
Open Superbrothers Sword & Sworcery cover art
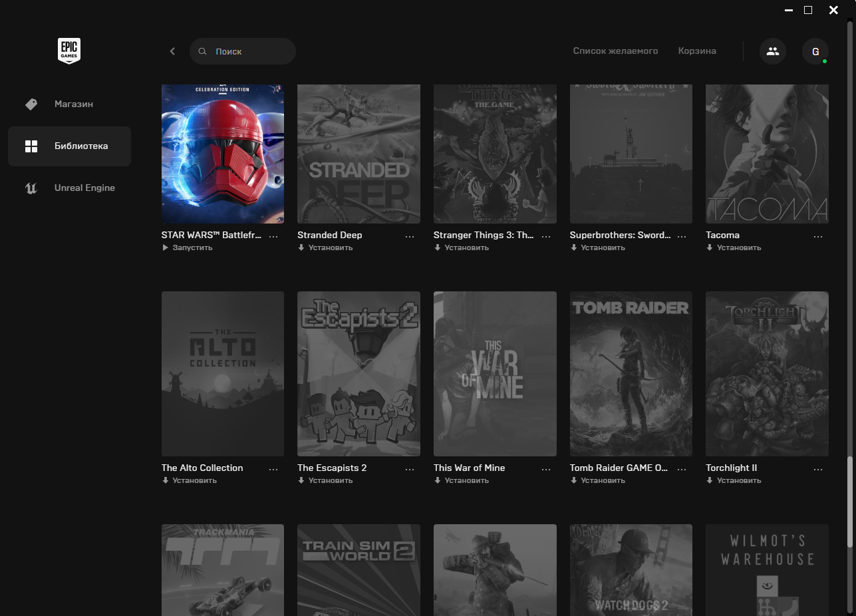(631, 154)
